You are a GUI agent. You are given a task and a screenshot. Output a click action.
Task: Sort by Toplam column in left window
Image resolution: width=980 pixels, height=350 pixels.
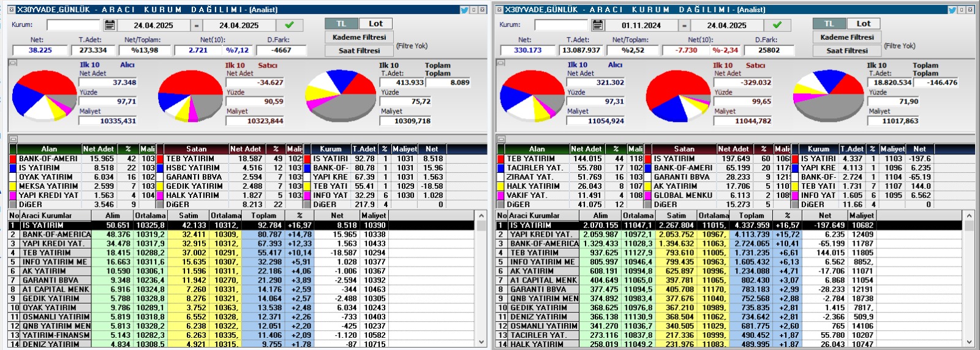(264, 216)
